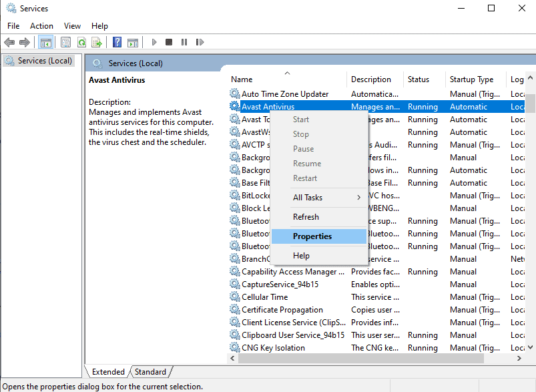The image size is (536, 392).
Task: Toggle the Show/Hide Console Tree icon
Action: [46, 43]
